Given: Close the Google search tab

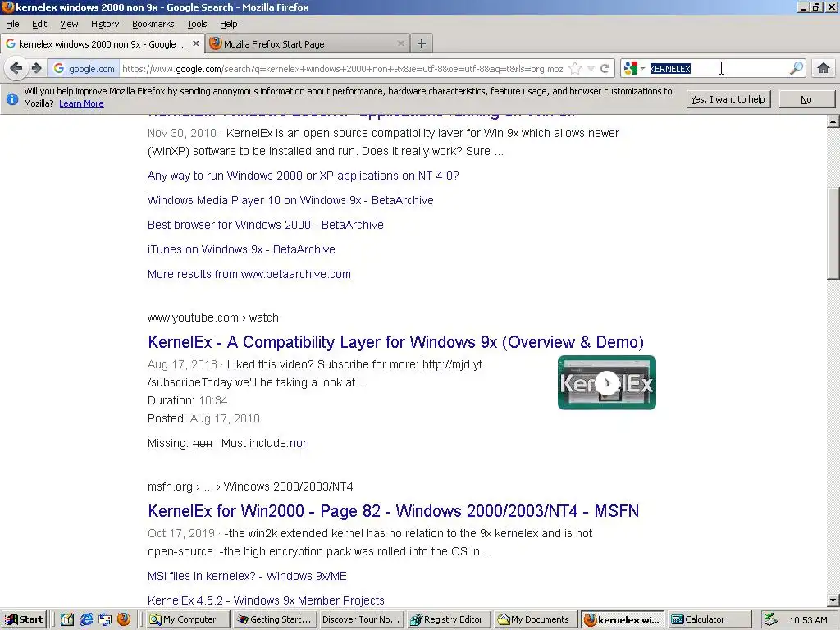Looking at the screenshot, I should click(x=196, y=44).
